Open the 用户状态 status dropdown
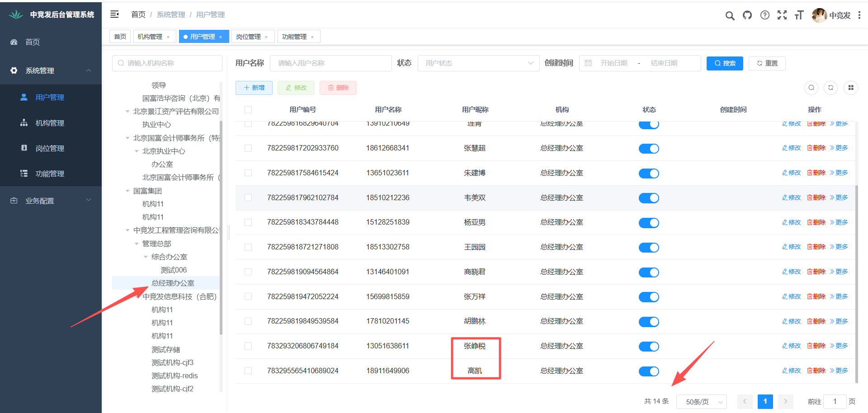The image size is (868, 413). 478,63
